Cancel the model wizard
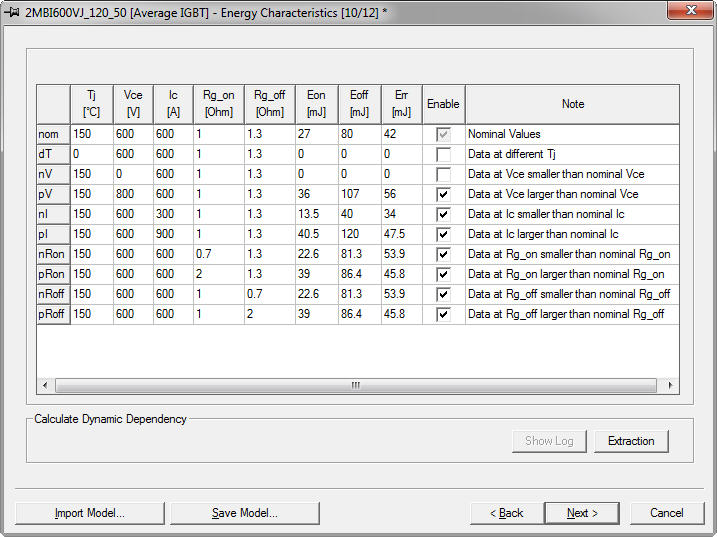 click(x=667, y=513)
